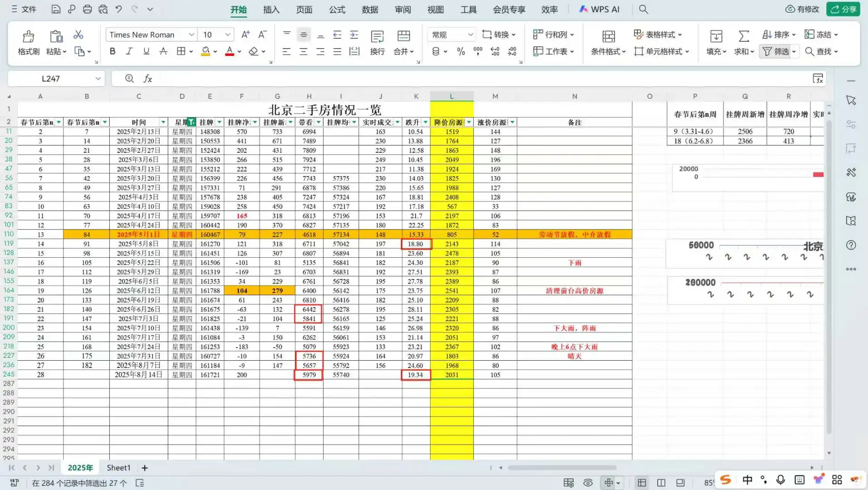
Task: Open the 插入 (Insert) ribbon tab
Action: click(271, 10)
